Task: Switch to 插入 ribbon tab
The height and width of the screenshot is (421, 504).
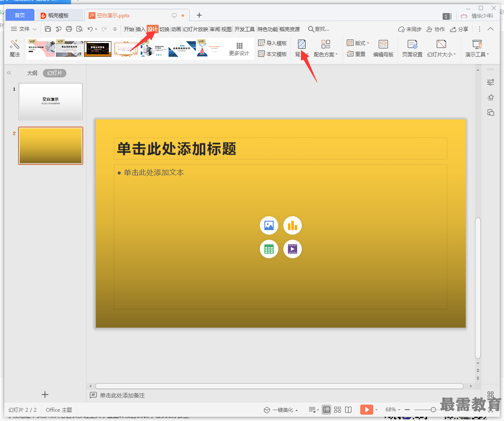Action: point(140,29)
